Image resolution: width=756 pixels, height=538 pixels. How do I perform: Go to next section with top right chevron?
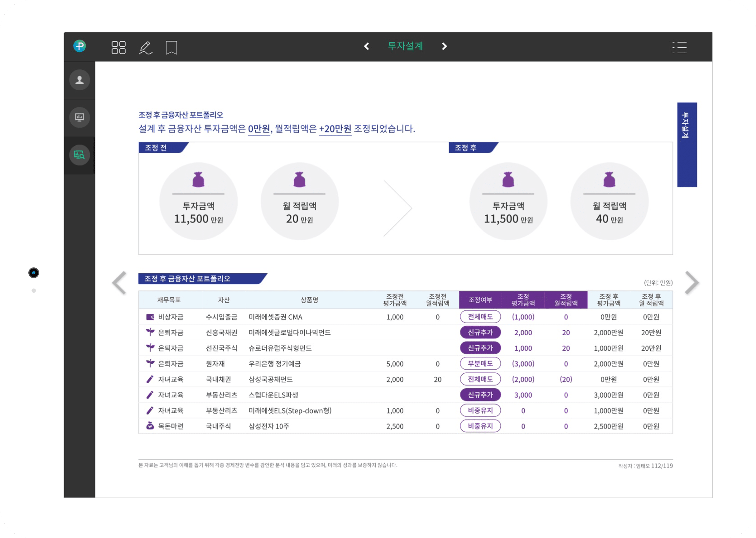(x=445, y=46)
